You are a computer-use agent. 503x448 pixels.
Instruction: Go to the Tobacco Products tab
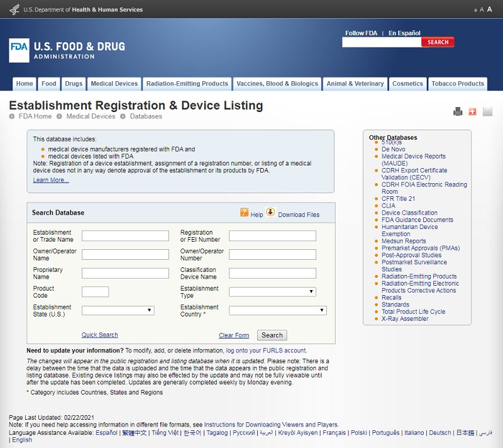coord(457,84)
